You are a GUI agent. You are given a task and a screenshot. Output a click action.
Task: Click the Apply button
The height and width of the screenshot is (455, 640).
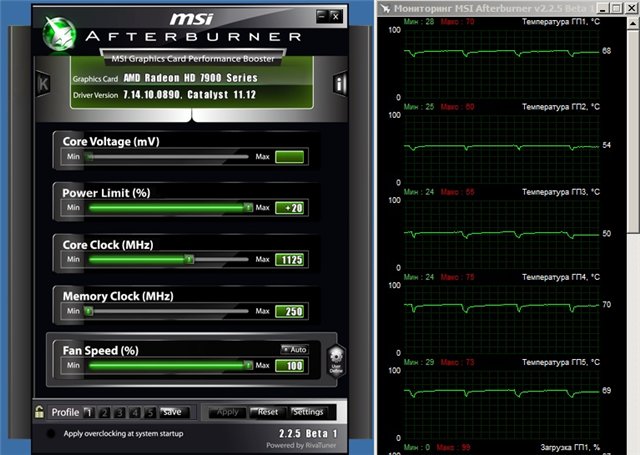coord(227,412)
